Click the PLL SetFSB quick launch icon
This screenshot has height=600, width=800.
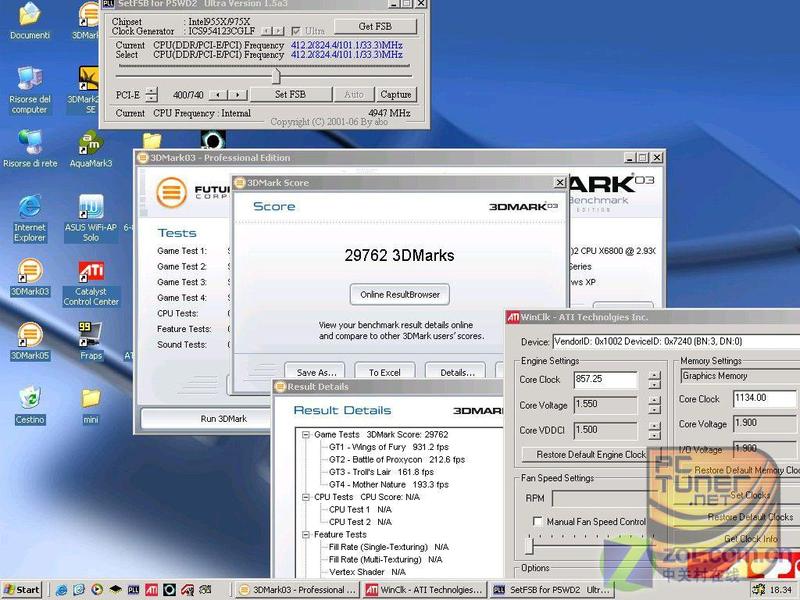tap(133, 590)
